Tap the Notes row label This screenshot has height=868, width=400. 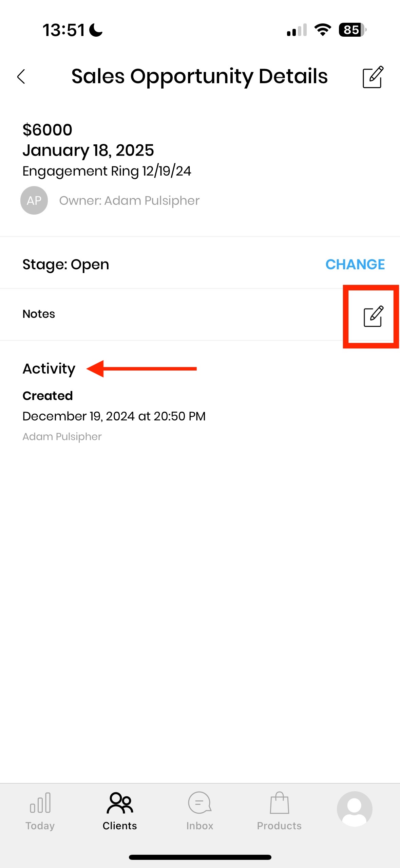[x=39, y=314]
